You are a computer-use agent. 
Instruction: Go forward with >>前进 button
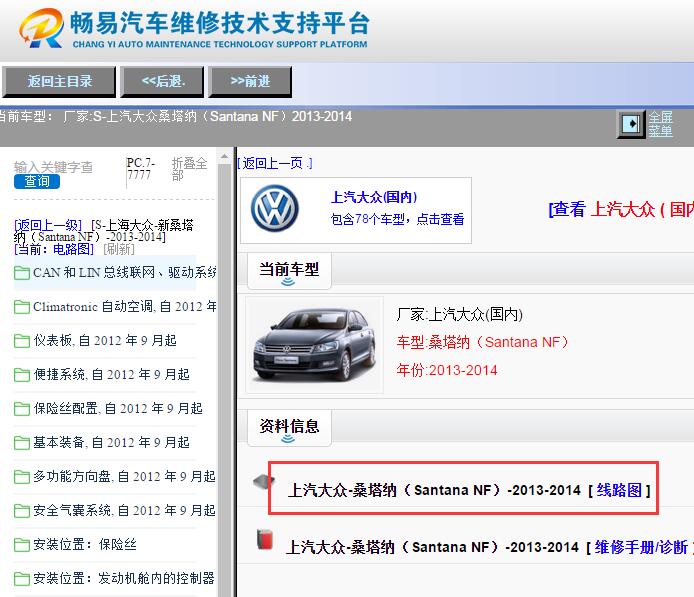click(x=250, y=82)
